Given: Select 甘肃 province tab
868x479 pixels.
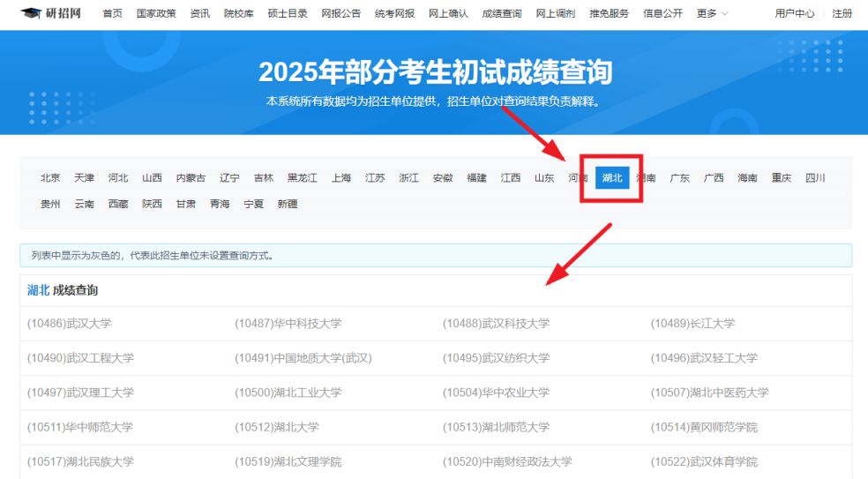Looking at the screenshot, I should click(185, 204).
